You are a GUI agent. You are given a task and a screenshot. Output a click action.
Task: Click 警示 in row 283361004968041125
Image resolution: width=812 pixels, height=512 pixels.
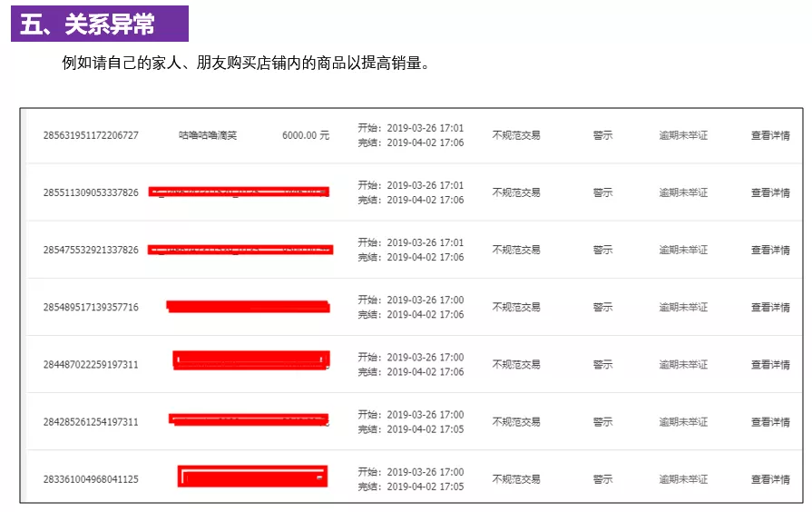(602, 479)
